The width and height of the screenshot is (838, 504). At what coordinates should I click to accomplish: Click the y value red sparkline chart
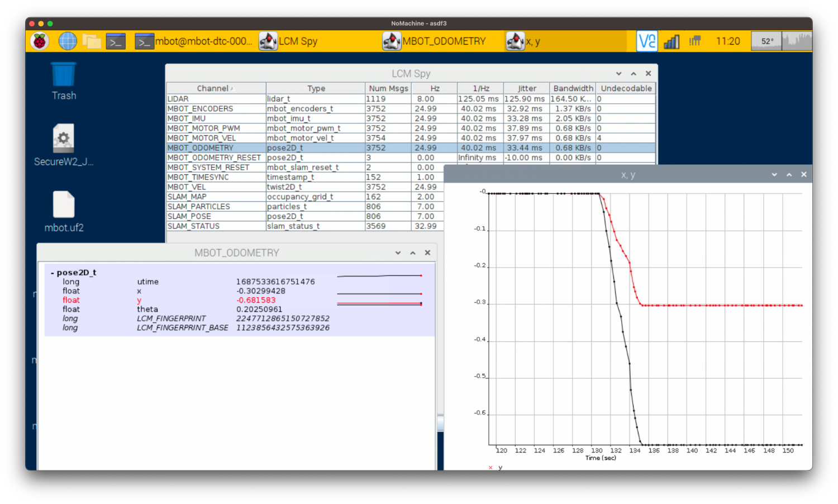pos(379,303)
